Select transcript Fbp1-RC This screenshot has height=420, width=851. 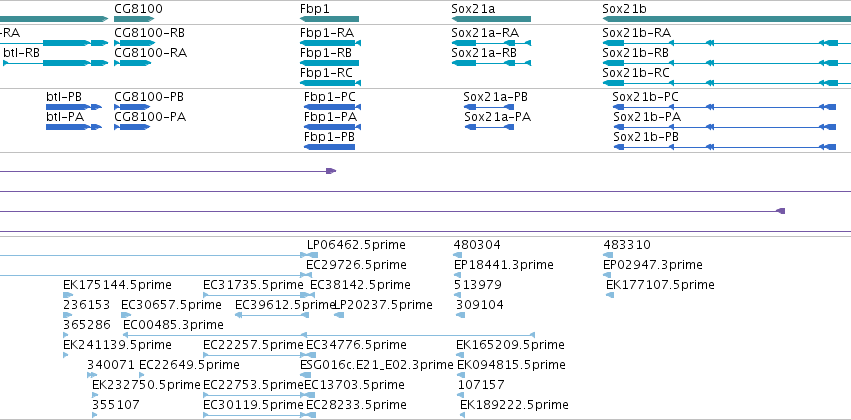coord(326,73)
